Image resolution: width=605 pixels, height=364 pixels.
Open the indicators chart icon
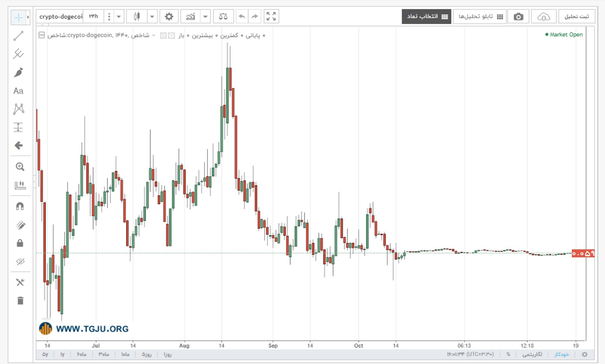click(190, 16)
